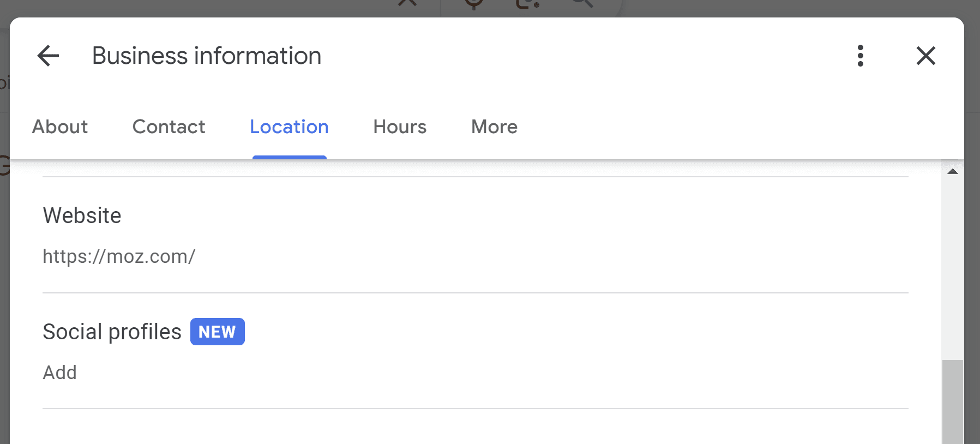Open the Contact tab
980x444 pixels.
tap(169, 127)
